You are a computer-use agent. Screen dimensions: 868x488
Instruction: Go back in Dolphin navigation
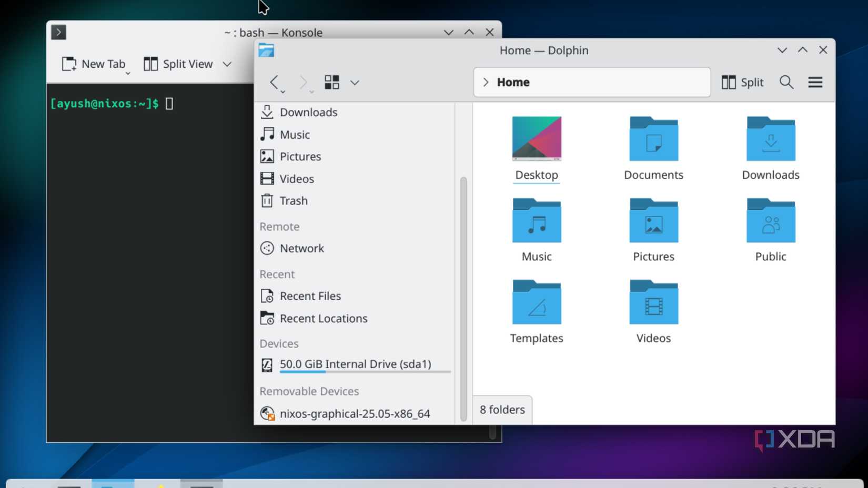[x=274, y=82]
